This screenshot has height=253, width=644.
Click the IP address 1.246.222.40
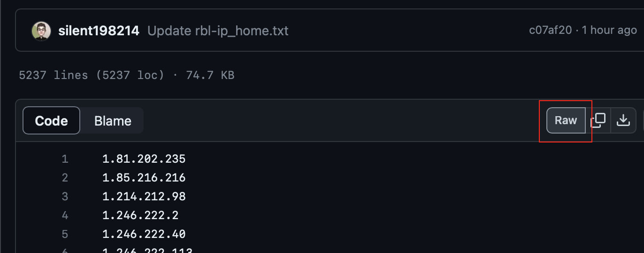point(144,234)
